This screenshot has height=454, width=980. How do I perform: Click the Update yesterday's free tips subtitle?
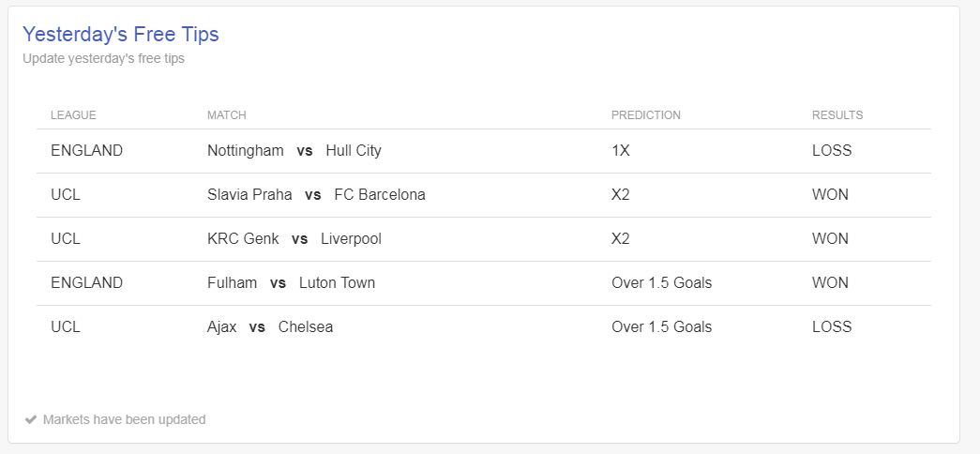coord(103,59)
